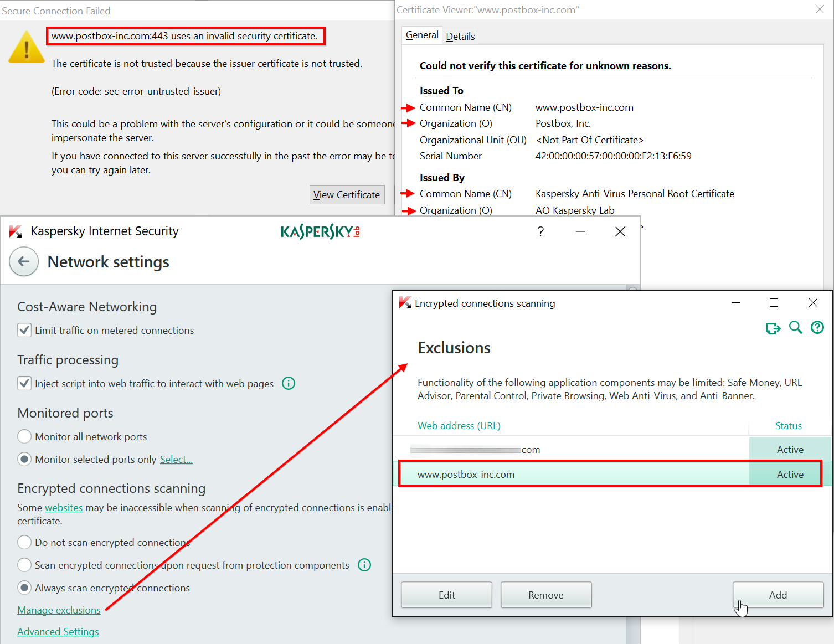The width and height of the screenshot is (834, 644).
Task: Click info icon beside Scan upon request option
Action: (x=364, y=565)
